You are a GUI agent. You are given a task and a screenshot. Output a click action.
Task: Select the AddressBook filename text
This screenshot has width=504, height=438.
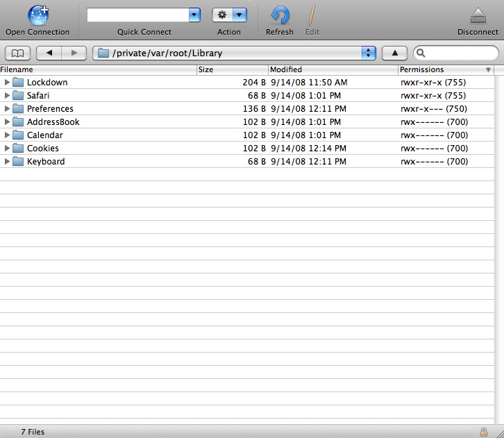53,121
